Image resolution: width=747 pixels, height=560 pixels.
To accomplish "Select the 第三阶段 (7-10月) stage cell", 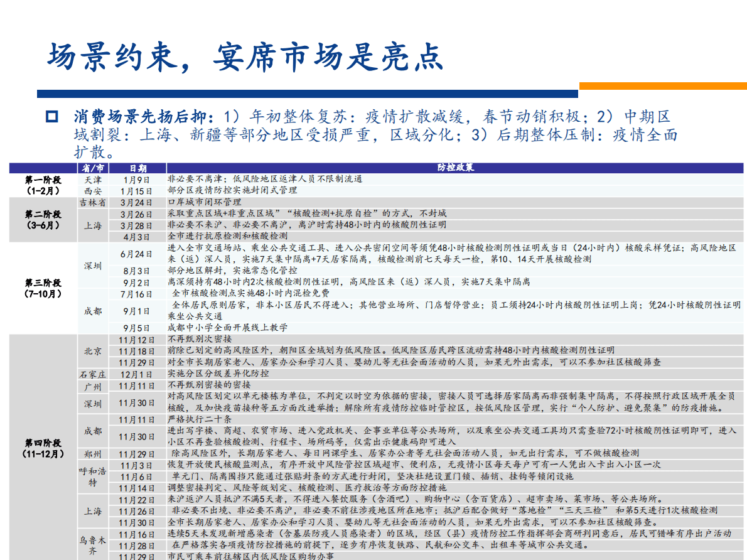I will pos(43,288).
